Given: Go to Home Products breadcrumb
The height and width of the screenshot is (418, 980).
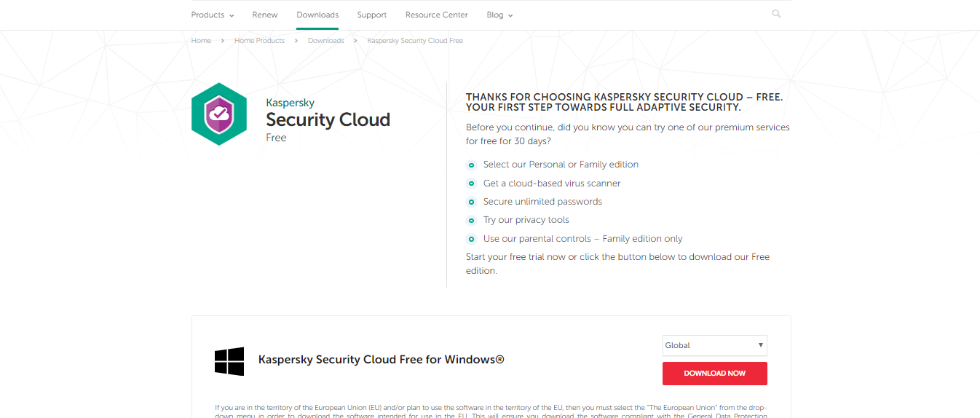Looking at the screenshot, I should pos(259,41).
